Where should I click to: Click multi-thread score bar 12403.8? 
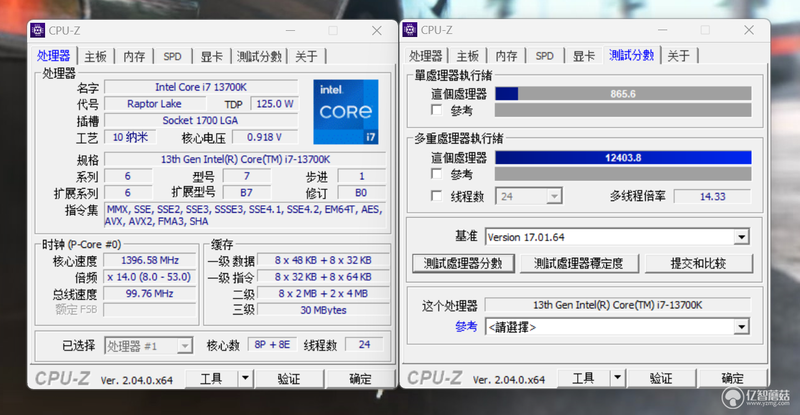point(623,158)
